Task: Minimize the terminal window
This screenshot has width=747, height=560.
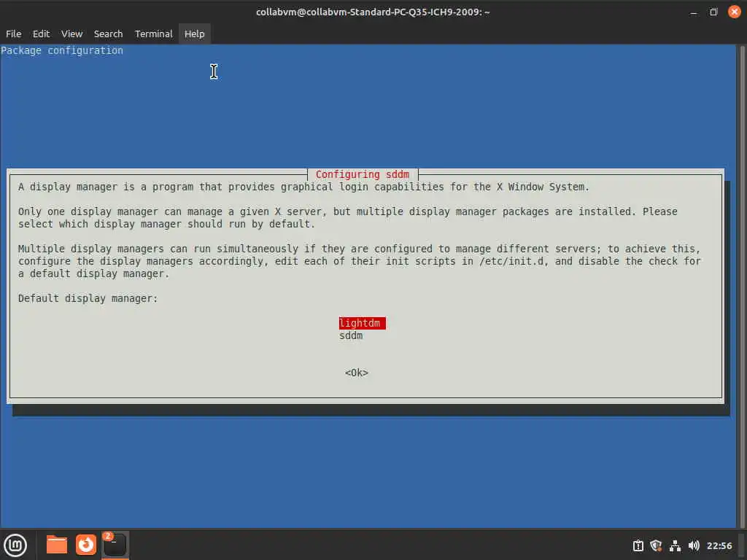Action: coord(693,12)
